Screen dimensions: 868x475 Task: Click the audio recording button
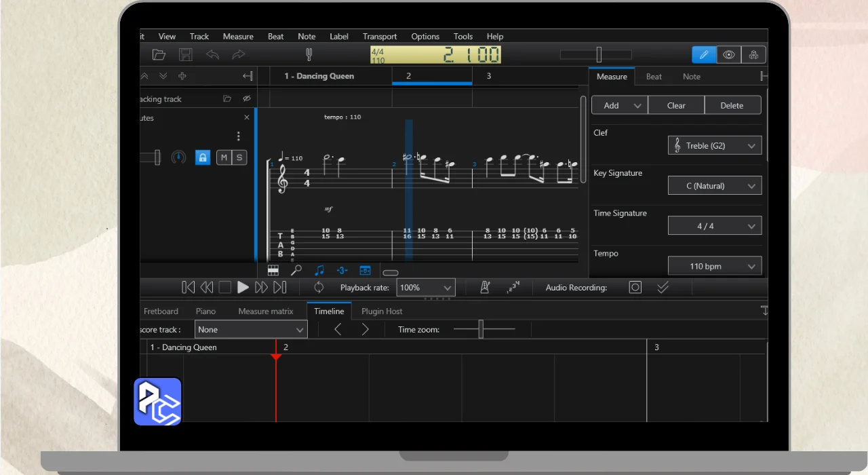click(x=635, y=288)
